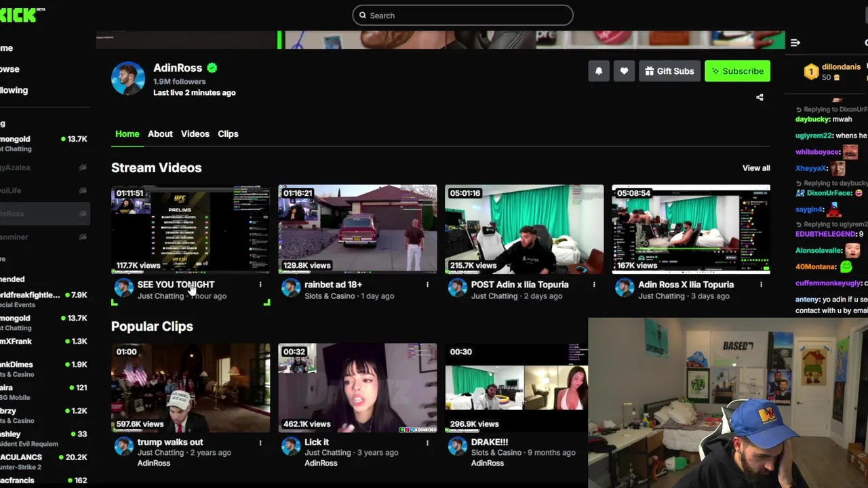Click the avatar beside Adin Ross X Ilia Topuria

624,287
